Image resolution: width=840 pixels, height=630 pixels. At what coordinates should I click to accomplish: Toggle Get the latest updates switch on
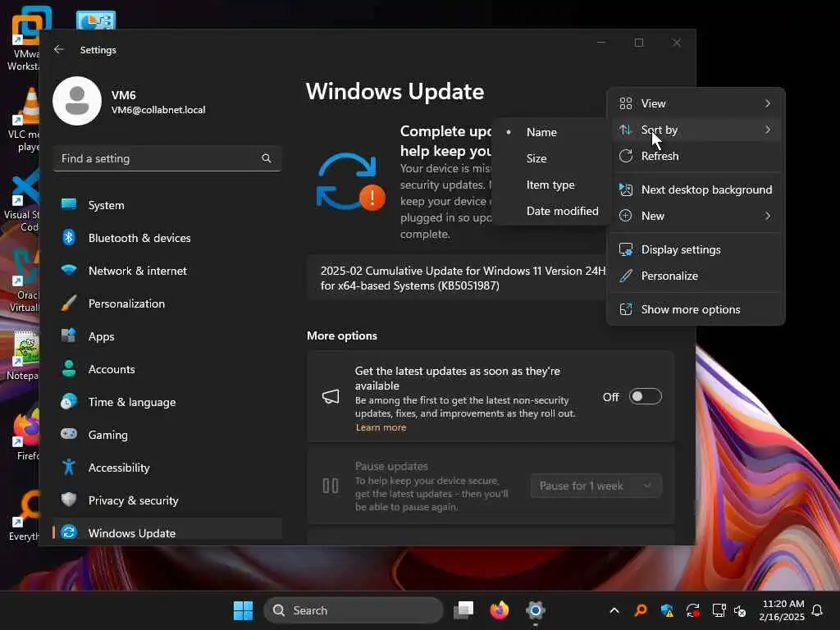(645, 397)
